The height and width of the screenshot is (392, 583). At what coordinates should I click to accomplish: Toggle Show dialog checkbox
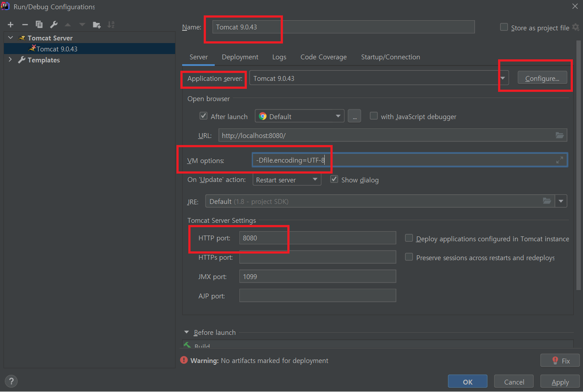pos(334,179)
